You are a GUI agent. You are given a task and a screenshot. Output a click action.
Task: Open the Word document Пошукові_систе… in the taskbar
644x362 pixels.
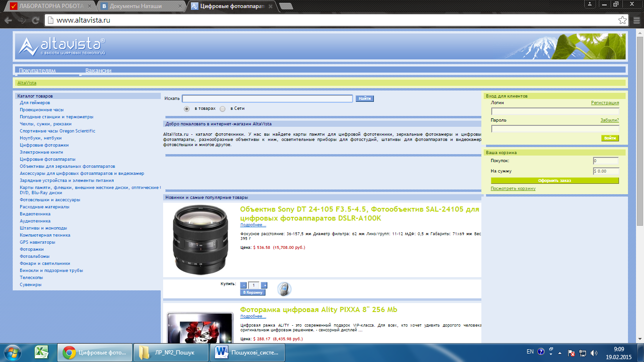click(248, 352)
